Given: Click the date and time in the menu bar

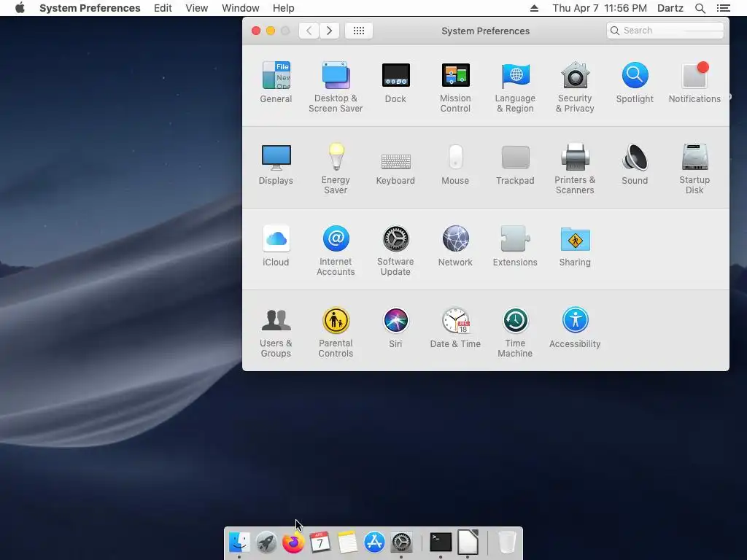Looking at the screenshot, I should pos(600,8).
